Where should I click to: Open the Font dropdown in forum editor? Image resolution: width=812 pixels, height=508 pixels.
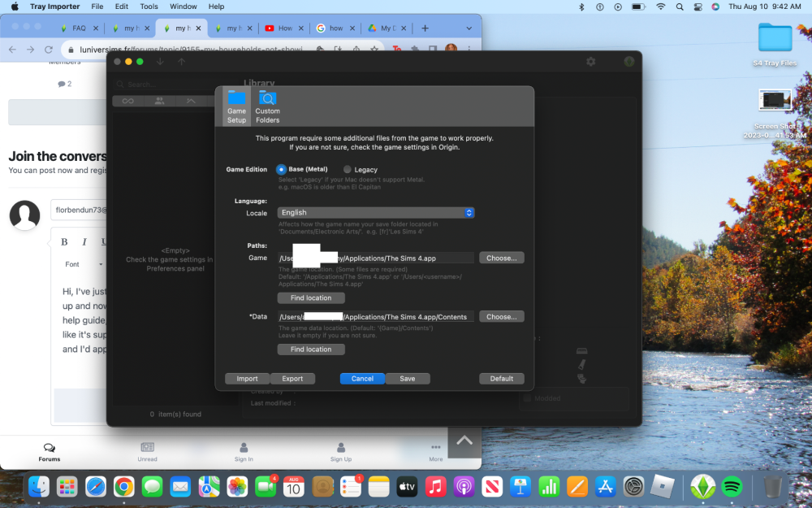click(83, 264)
